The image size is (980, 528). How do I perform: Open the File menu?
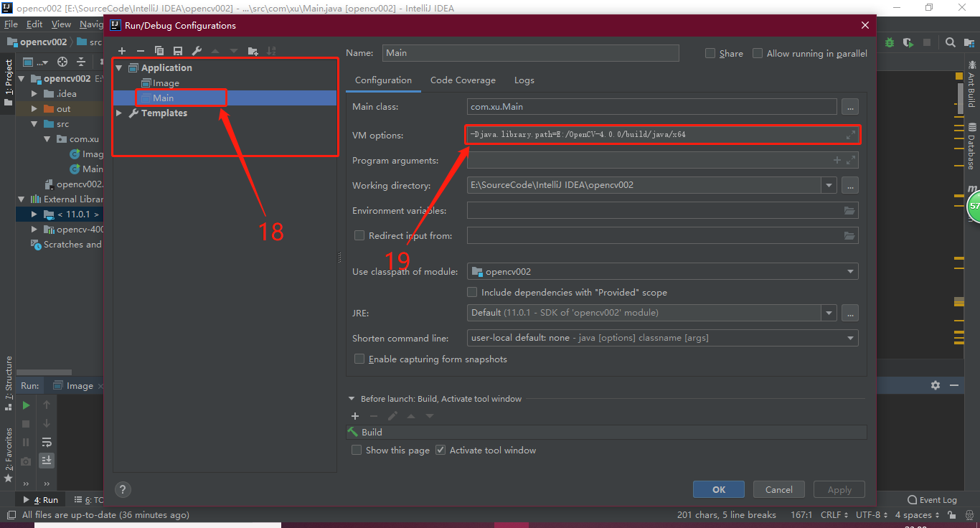pyautogui.click(x=11, y=24)
